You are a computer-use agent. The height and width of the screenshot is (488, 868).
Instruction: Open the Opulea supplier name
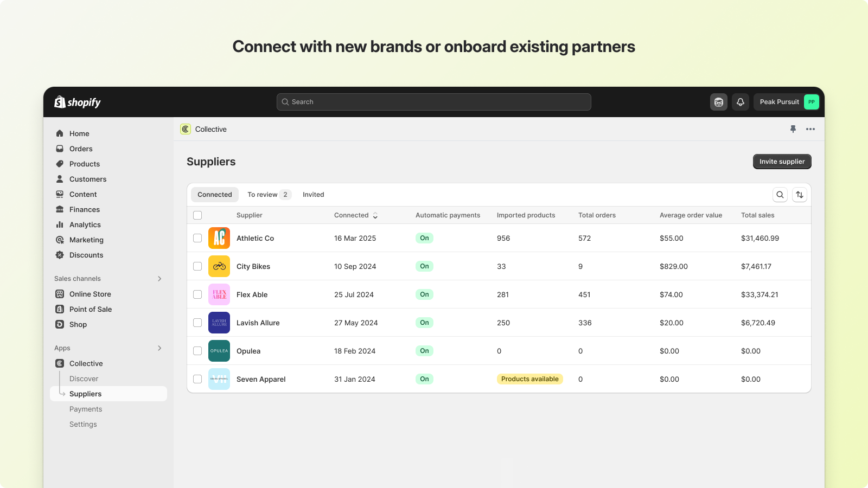[x=248, y=351]
